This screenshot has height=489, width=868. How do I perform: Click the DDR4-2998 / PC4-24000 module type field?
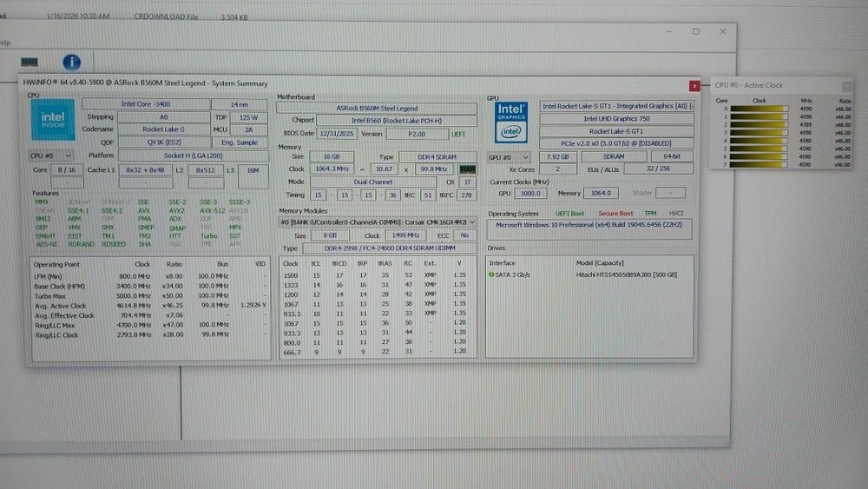(x=390, y=248)
